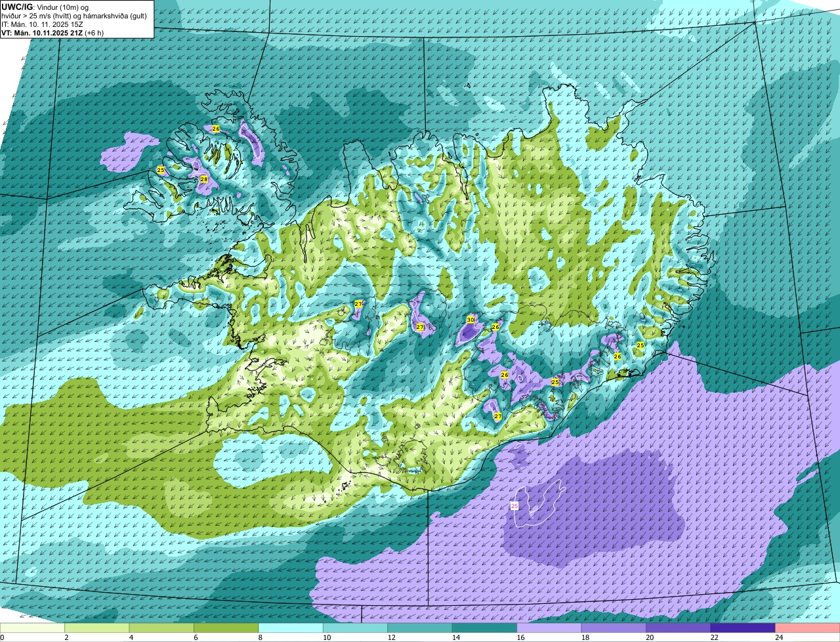Click the 18–20 m/s medium purple legend swatch
840x642 pixels.
614,628
